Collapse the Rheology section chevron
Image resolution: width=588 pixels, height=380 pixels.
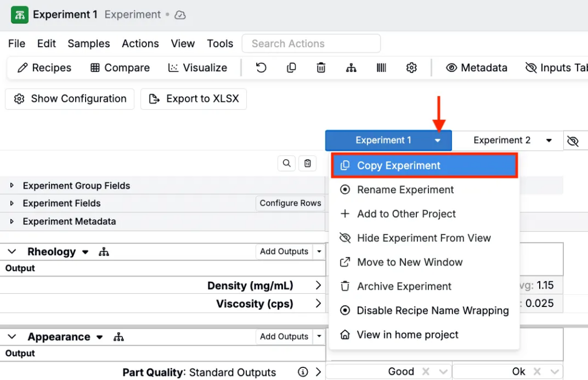12,252
